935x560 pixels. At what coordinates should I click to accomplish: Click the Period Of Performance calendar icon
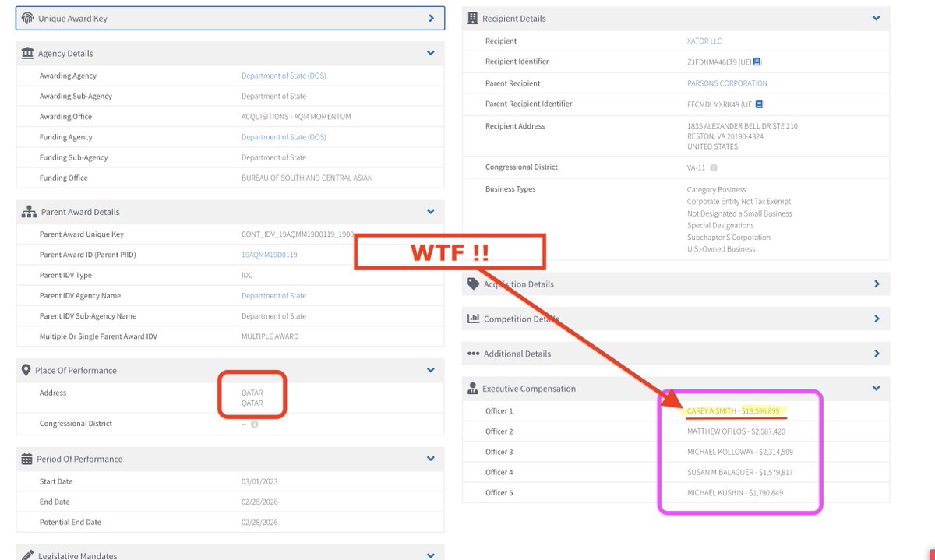coord(28,459)
